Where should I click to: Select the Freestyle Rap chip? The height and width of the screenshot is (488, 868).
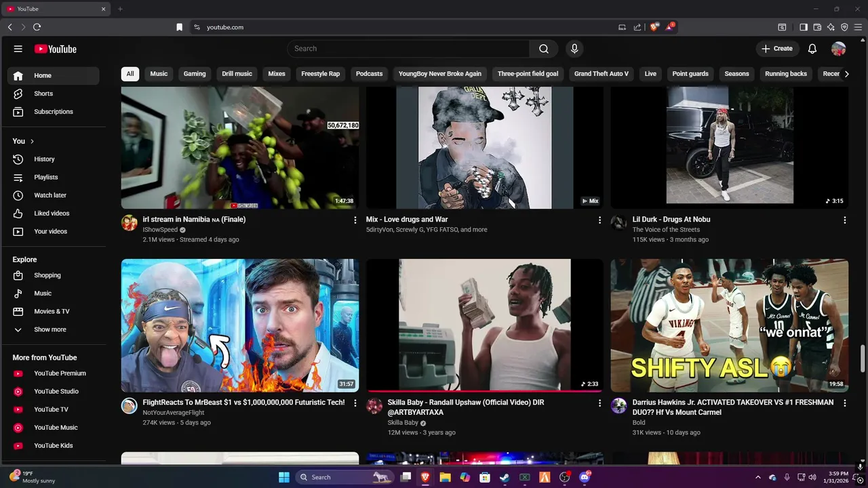(x=320, y=74)
